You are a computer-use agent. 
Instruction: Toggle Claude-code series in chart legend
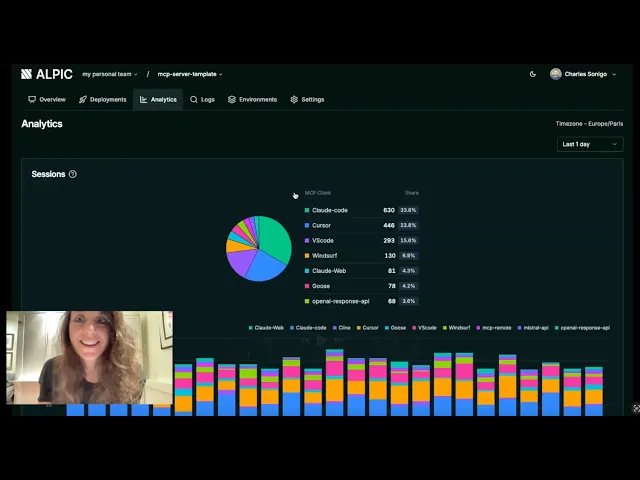(x=308, y=328)
